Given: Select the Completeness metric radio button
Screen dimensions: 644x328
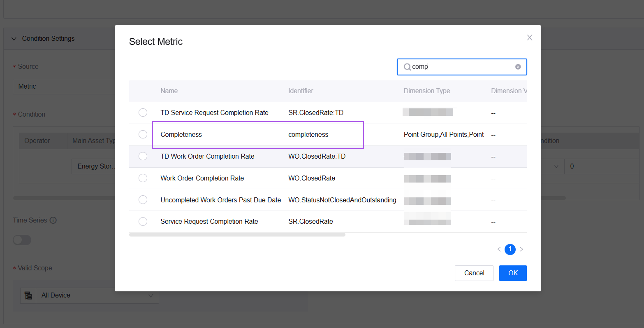Looking at the screenshot, I should 143,134.
